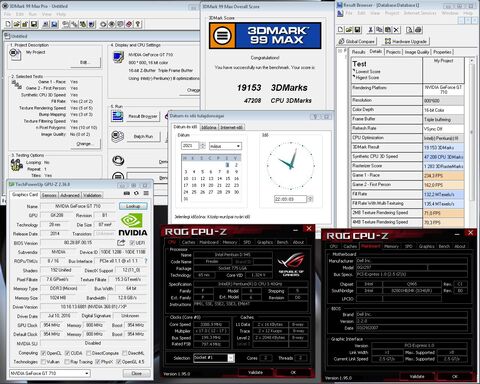Click the BIOS export share icon in GPU-Z

click(121, 242)
